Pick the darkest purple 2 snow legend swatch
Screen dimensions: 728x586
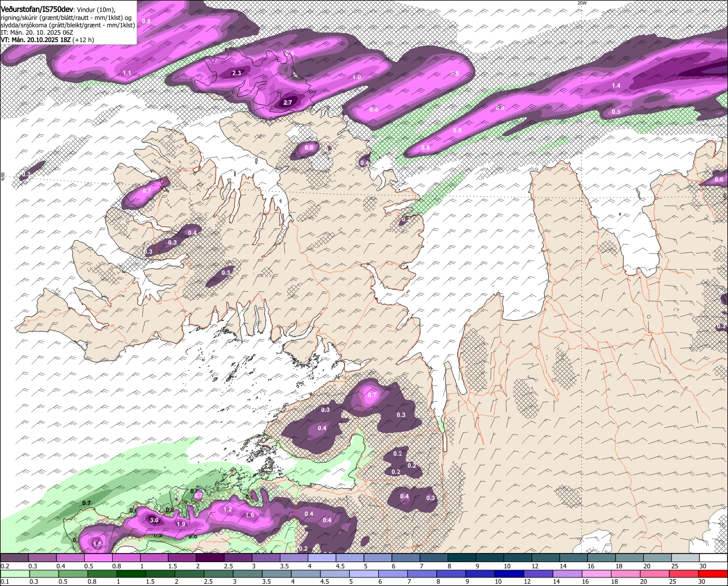click(x=210, y=558)
